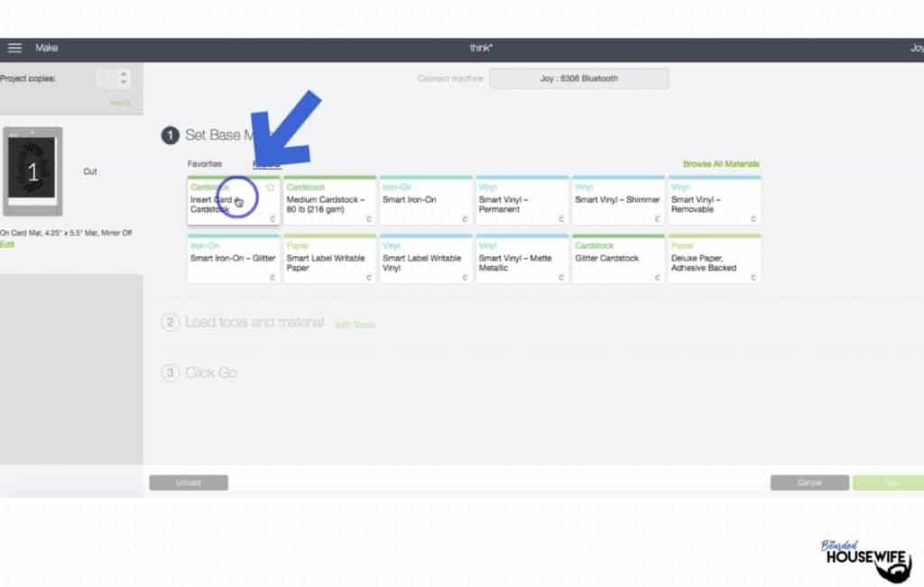This screenshot has width=924, height=587.
Task: Pick Deluxe Paper, Adhesive Backed tile
Action: pos(714,260)
